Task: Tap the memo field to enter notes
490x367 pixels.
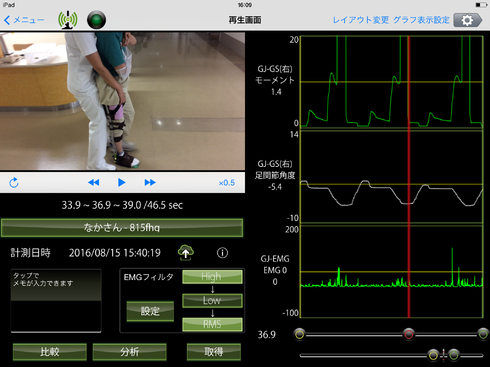Action: point(56,301)
